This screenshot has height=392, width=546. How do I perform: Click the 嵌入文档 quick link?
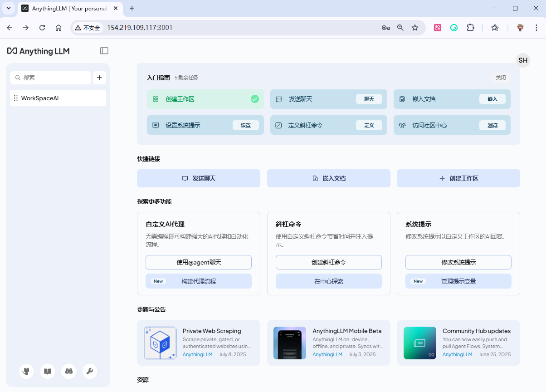tap(329, 178)
